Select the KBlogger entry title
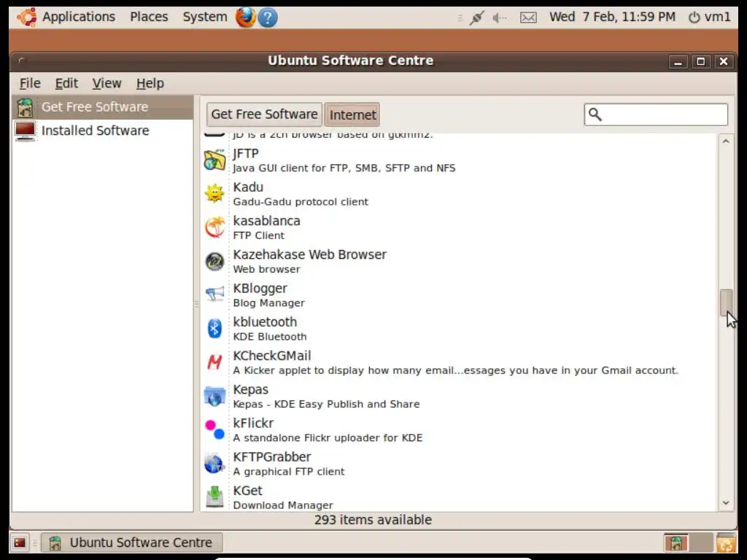The height and width of the screenshot is (560, 747). click(x=260, y=289)
